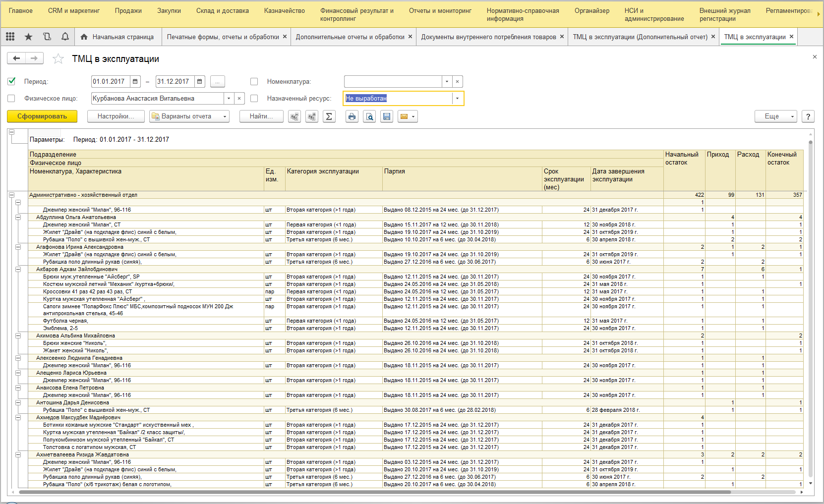Close the Печатные формы, отчеты и обработки tab
This screenshot has width=824, height=504.
point(285,37)
